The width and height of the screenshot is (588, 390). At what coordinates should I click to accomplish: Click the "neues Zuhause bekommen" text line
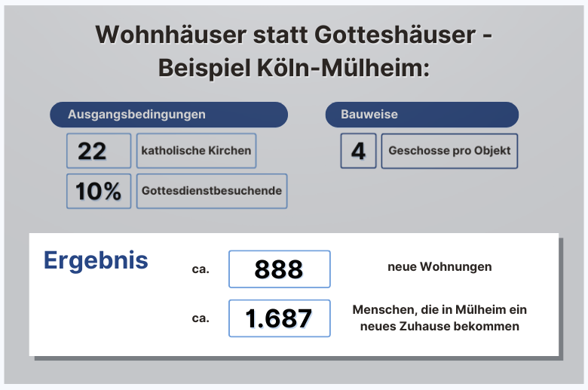click(439, 327)
